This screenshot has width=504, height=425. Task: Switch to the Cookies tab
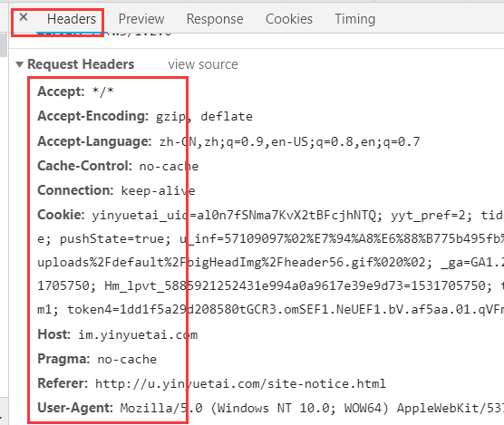289,19
